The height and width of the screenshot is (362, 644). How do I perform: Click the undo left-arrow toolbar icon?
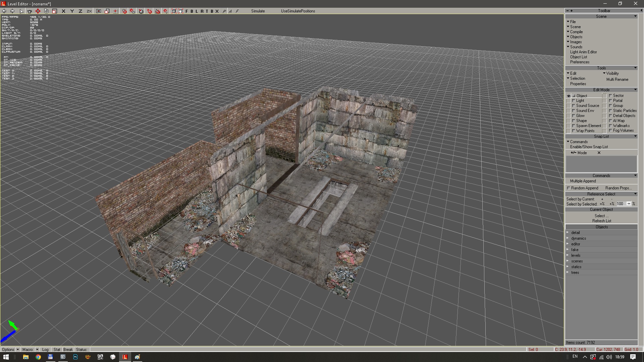click(x=4, y=11)
